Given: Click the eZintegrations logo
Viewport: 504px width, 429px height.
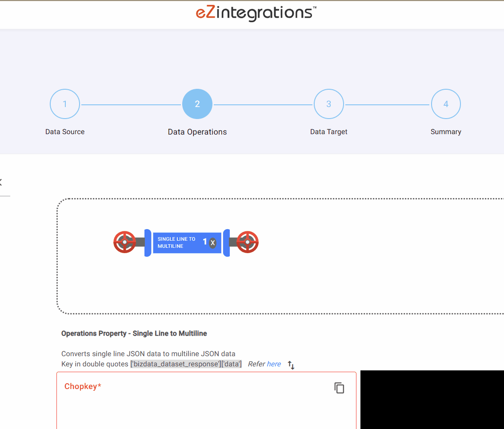Looking at the screenshot, I should pyautogui.click(x=256, y=13).
